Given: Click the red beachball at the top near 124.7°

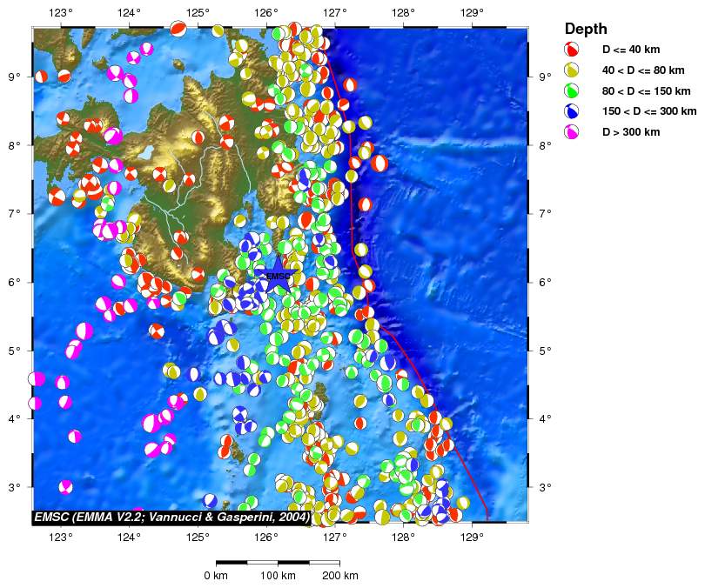Looking at the screenshot, I should pos(178,30).
